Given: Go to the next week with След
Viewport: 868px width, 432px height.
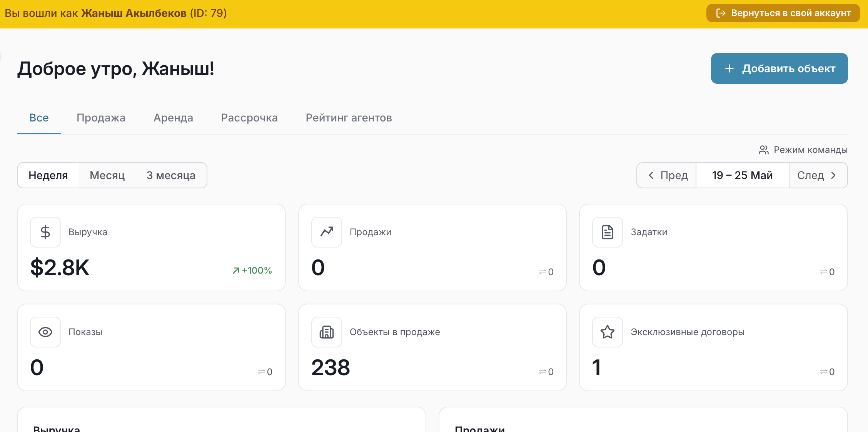Looking at the screenshot, I should pos(818,175).
